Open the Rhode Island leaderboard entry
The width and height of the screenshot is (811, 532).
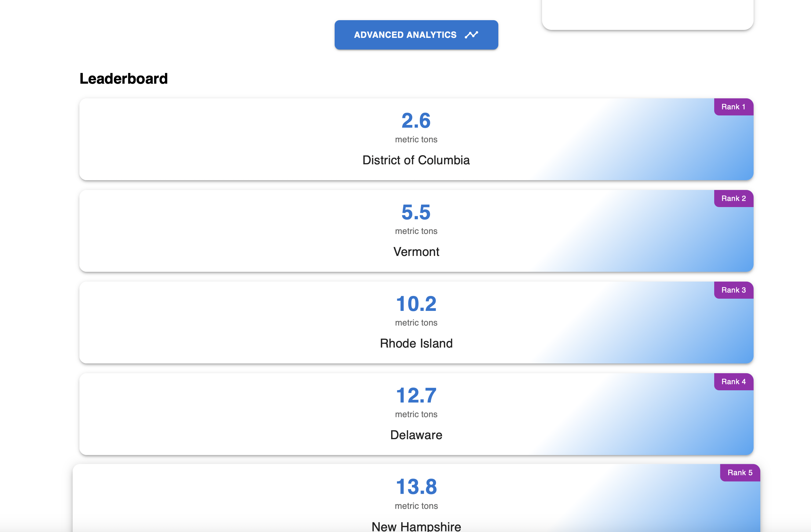416,344
